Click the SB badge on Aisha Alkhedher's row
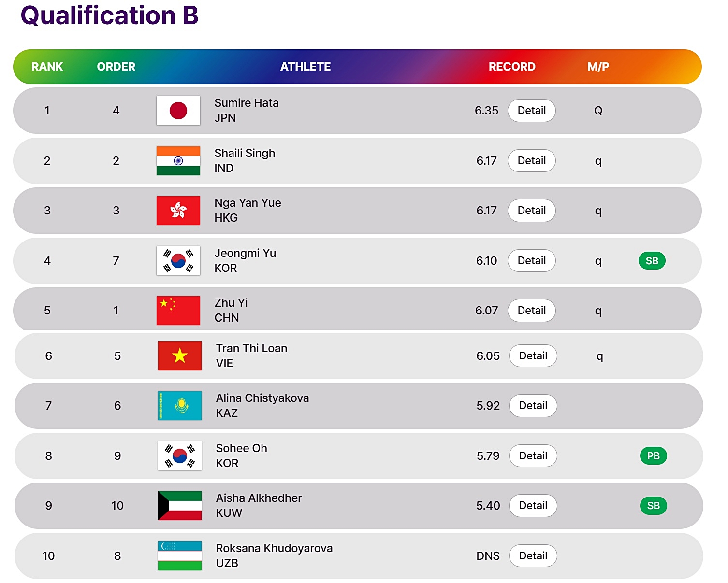728x583 pixels. coord(654,506)
